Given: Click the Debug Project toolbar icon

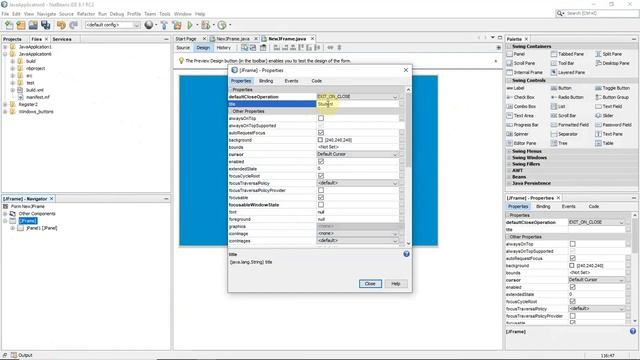Looking at the screenshot, I should pyautogui.click(x=205, y=25).
